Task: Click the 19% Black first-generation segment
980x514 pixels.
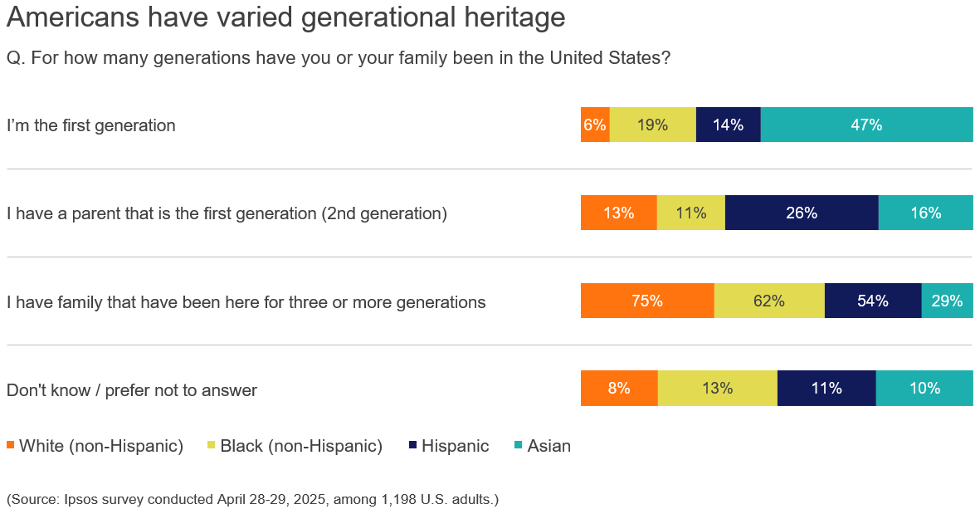Action: (653, 125)
